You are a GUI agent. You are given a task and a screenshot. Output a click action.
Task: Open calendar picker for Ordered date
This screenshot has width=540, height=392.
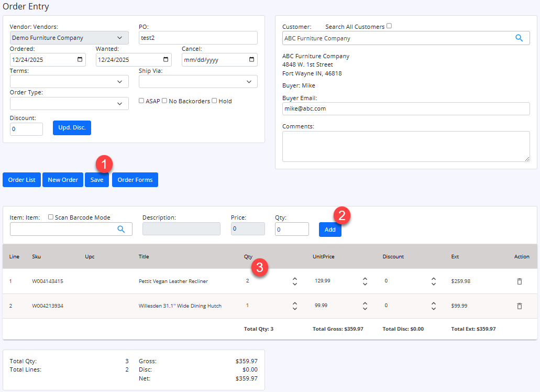[80, 60]
